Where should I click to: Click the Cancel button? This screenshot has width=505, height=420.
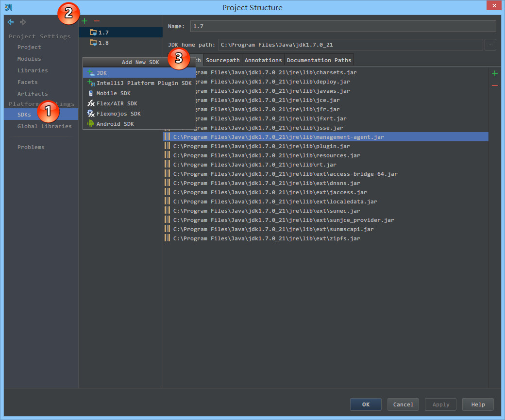(x=403, y=404)
